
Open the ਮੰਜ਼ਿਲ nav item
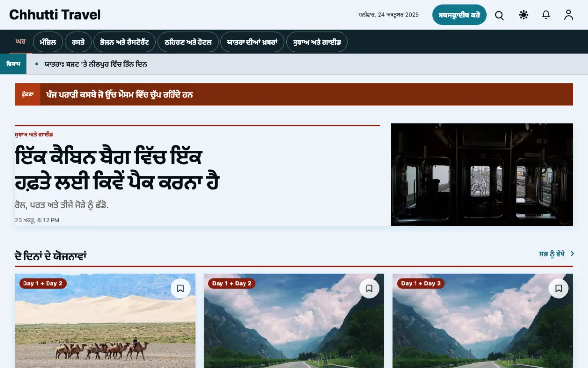48,42
